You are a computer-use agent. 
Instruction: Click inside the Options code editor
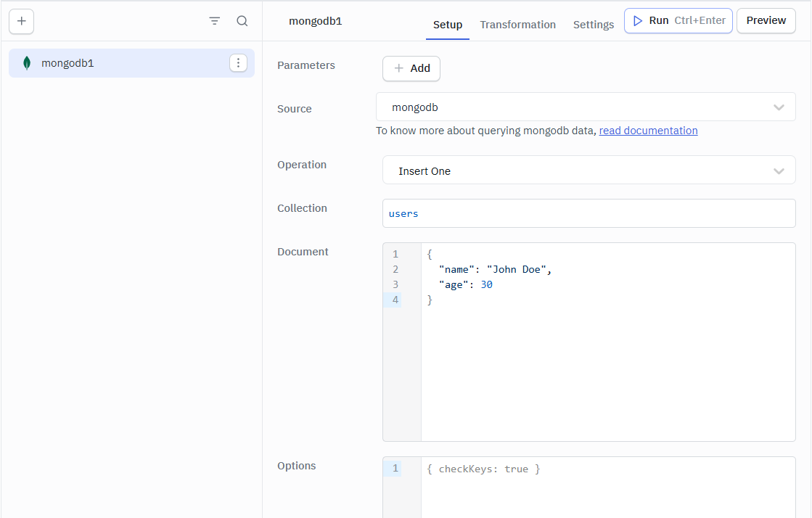click(x=607, y=486)
